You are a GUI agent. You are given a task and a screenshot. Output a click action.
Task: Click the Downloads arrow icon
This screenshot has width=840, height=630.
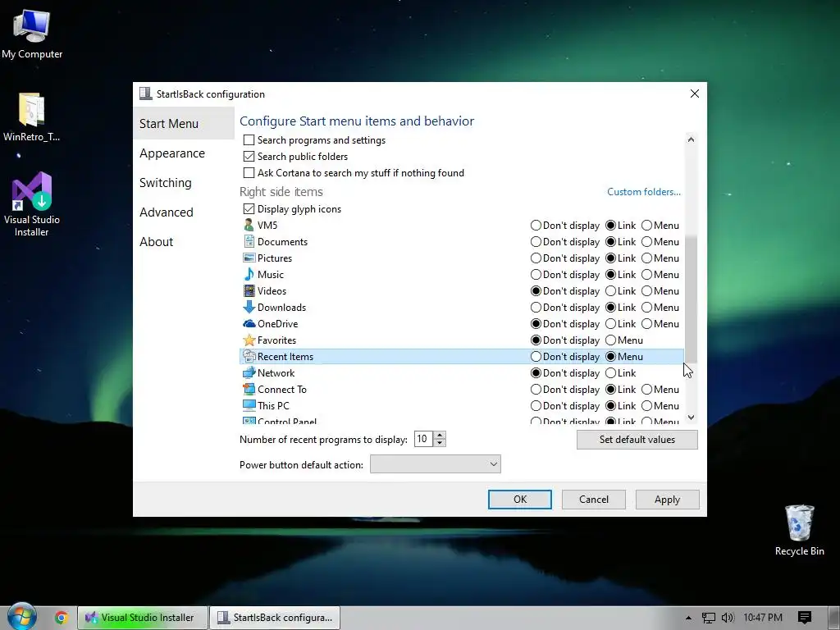coord(249,307)
